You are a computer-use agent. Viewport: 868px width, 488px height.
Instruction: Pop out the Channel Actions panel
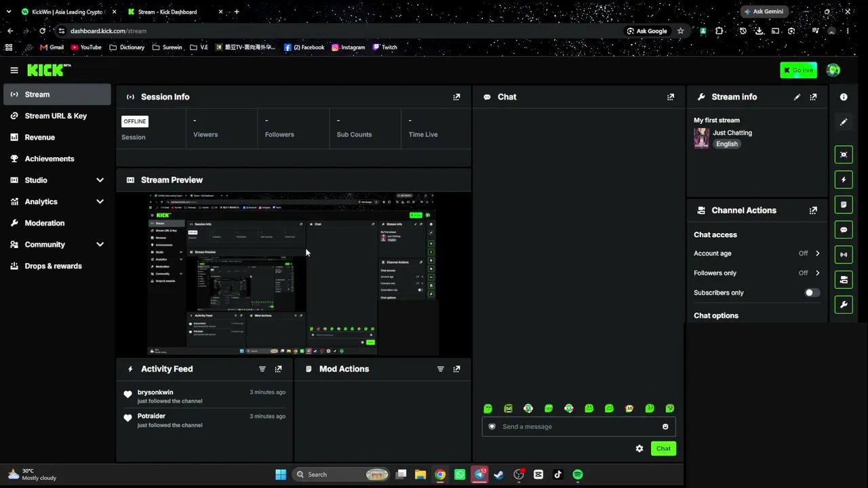[x=813, y=210]
